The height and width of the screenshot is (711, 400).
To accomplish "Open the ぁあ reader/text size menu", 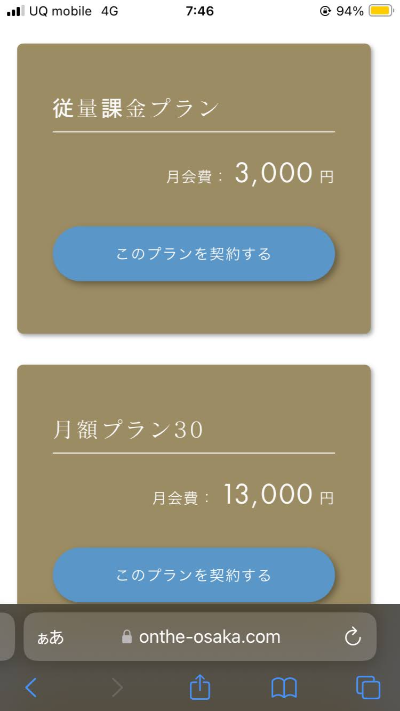I will point(50,638).
